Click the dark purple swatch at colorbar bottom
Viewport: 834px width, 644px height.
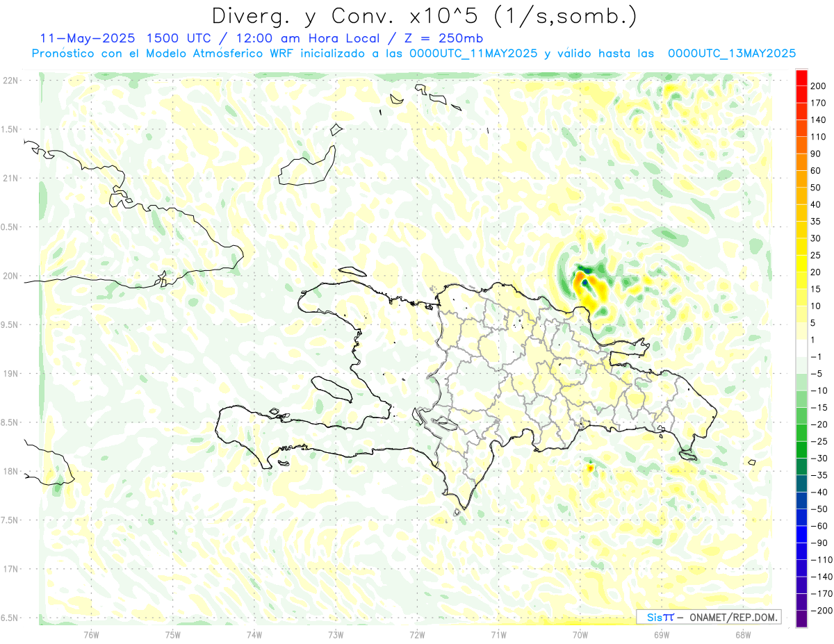tap(801, 619)
